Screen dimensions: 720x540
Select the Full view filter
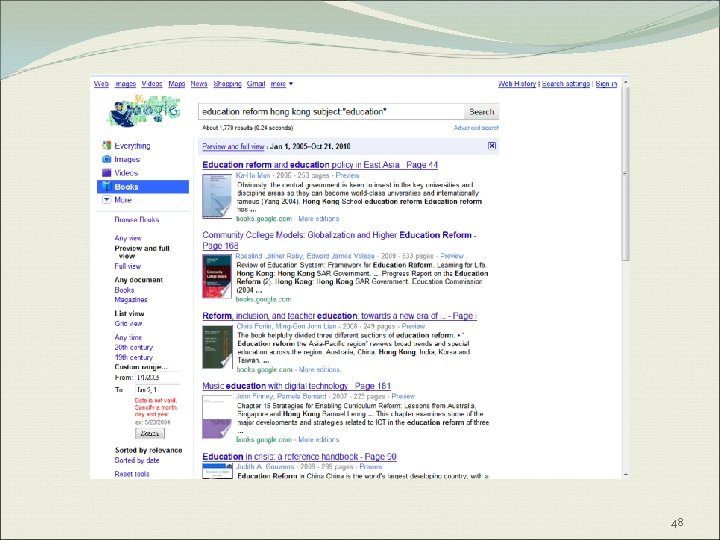click(128, 266)
